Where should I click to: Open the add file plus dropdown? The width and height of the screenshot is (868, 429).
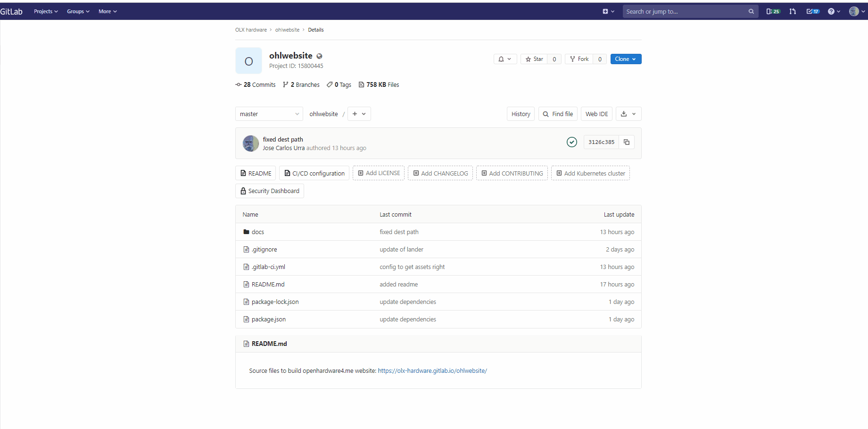coord(359,114)
